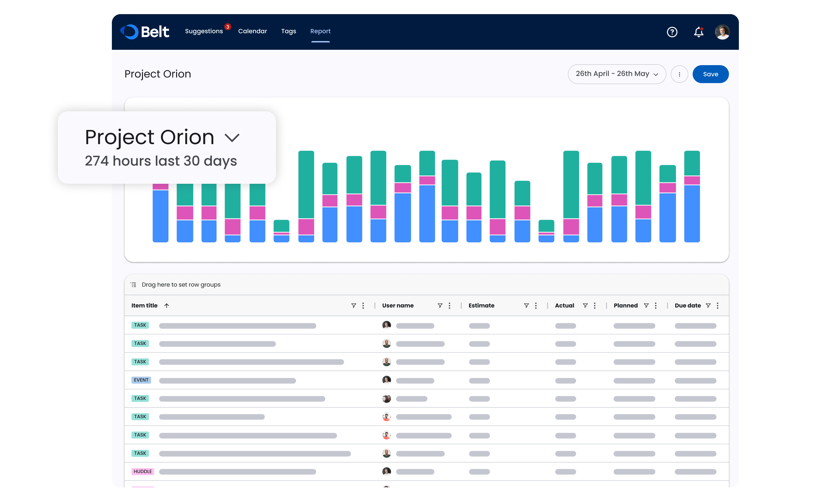
Task: Click the help question mark icon
Action: coord(672,32)
